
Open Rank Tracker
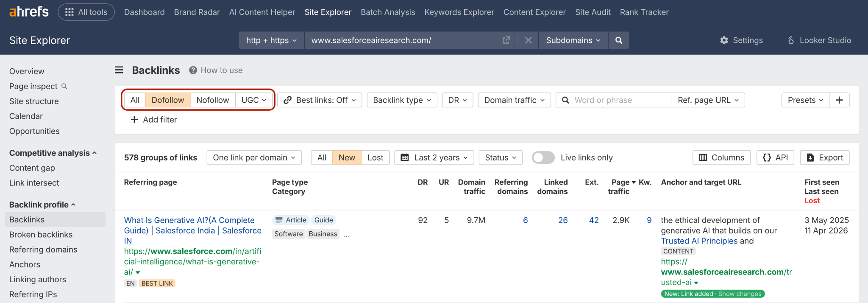tap(644, 12)
